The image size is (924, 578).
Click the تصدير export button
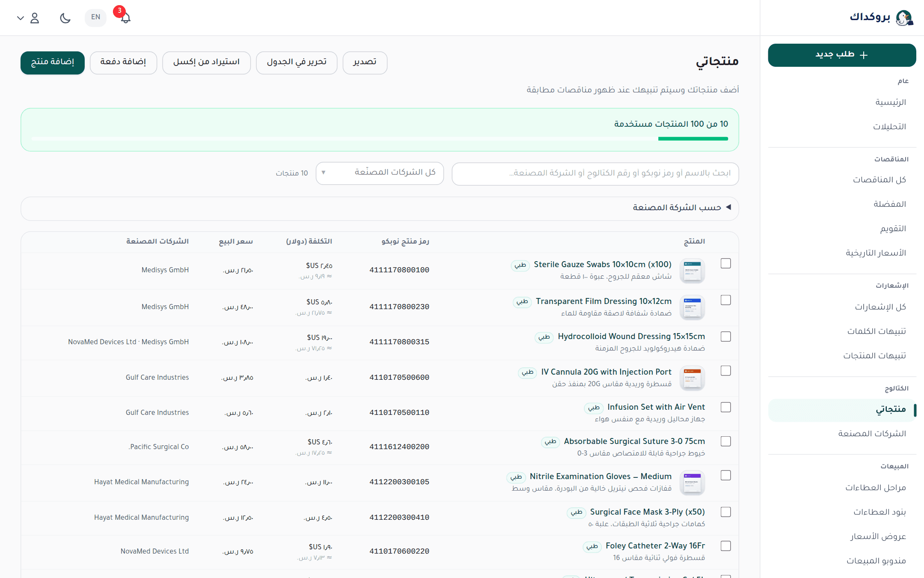point(365,63)
